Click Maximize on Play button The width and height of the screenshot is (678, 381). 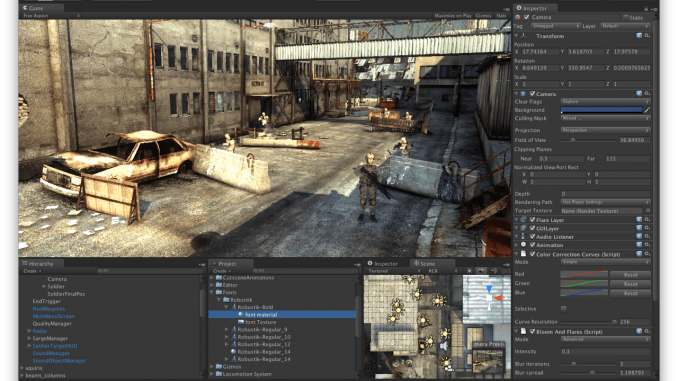(453, 16)
